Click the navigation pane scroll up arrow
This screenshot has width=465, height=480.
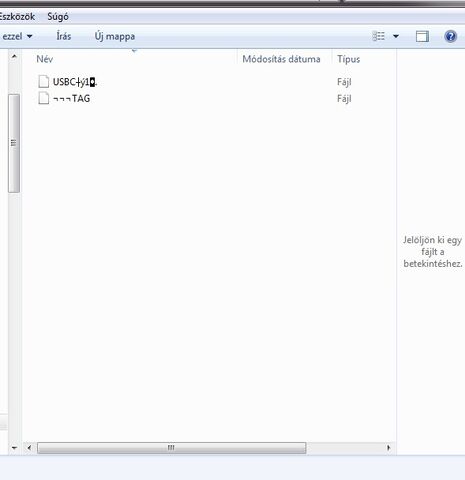(14, 56)
